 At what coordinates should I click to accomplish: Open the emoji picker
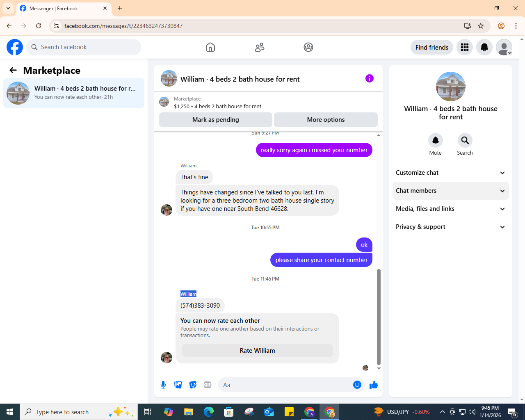(x=357, y=385)
